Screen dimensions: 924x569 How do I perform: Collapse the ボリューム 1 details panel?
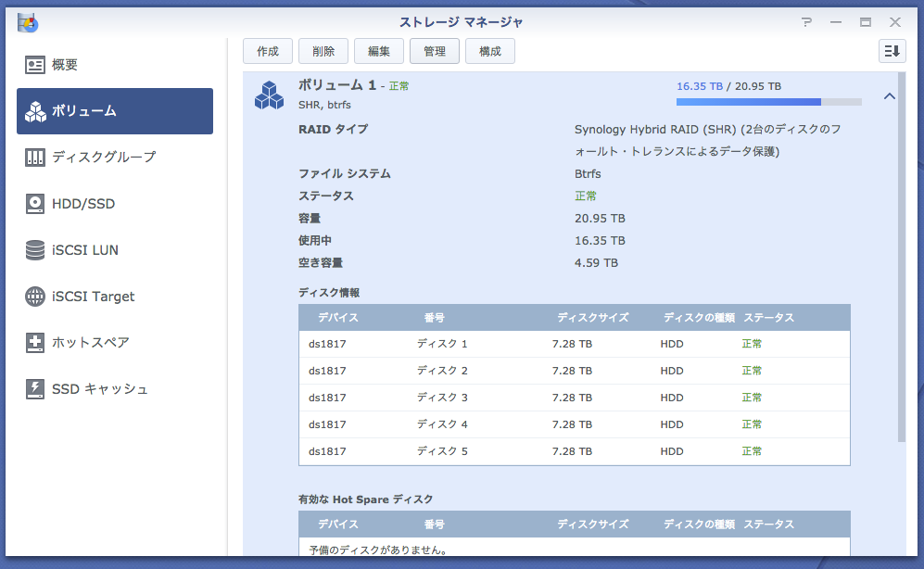pos(889,95)
